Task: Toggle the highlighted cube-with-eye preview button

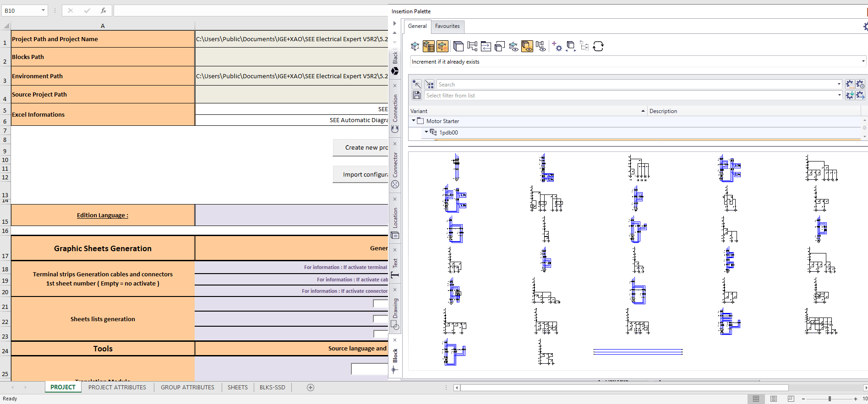Action: [x=527, y=46]
